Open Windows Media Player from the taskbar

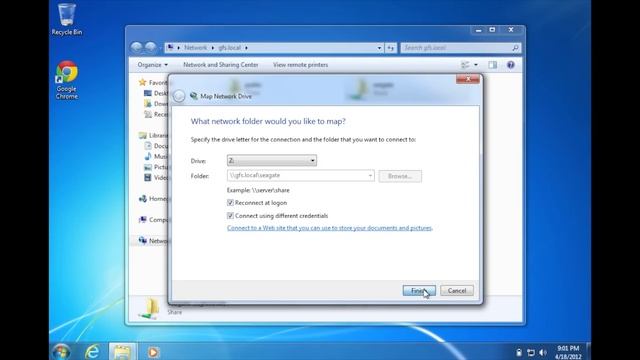tap(153, 351)
